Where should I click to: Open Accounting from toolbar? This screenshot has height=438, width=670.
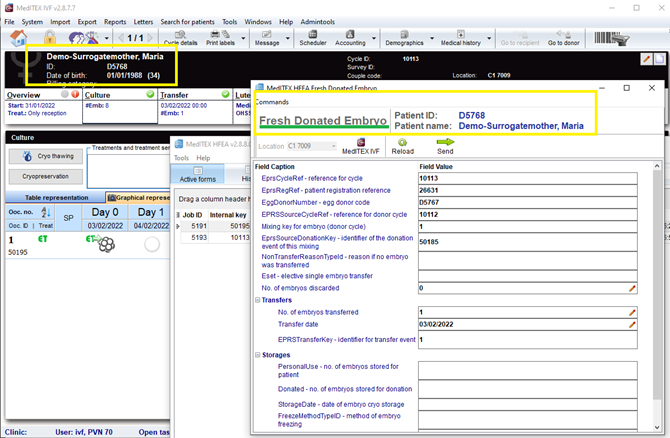pyautogui.click(x=350, y=38)
